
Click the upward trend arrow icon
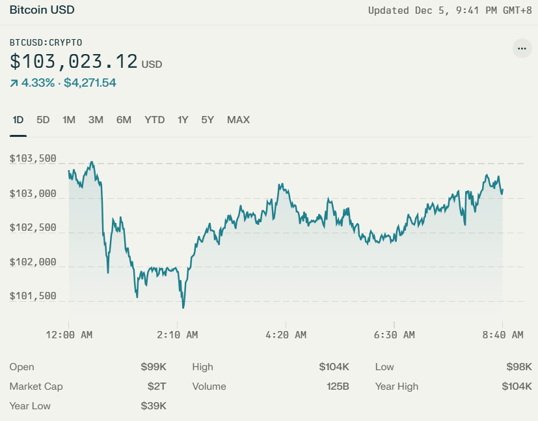pos(14,83)
